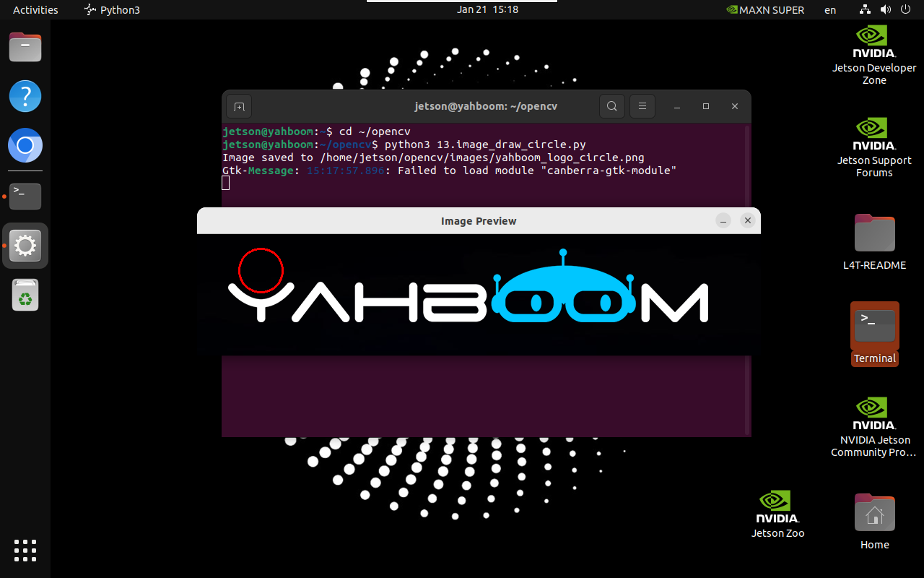Screen dimensions: 924x578
Task: Click the 'Image saved to' output line
Action: tap(433, 158)
